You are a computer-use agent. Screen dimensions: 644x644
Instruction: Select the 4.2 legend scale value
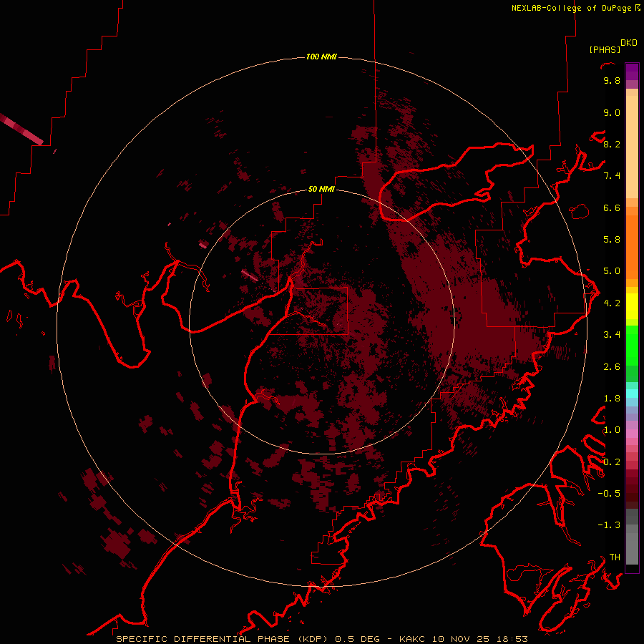[x=612, y=303]
